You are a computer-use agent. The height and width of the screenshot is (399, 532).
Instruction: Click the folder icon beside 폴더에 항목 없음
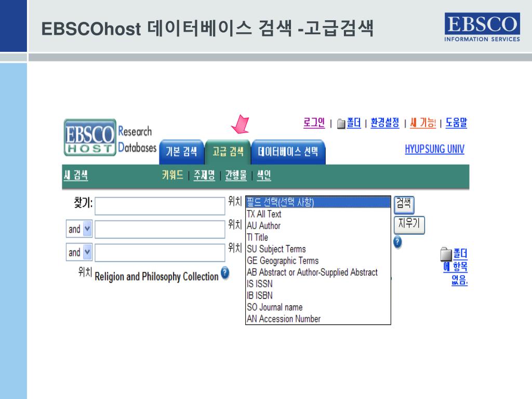pos(446,254)
